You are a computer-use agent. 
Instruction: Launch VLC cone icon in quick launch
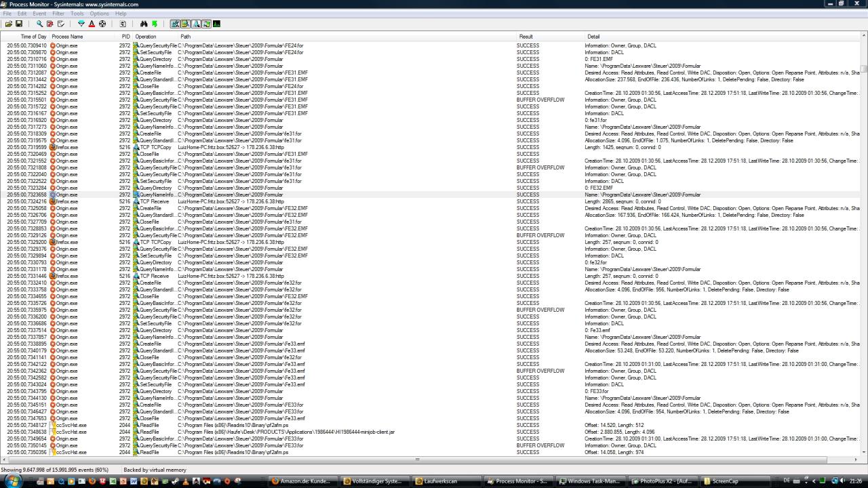[x=185, y=481]
